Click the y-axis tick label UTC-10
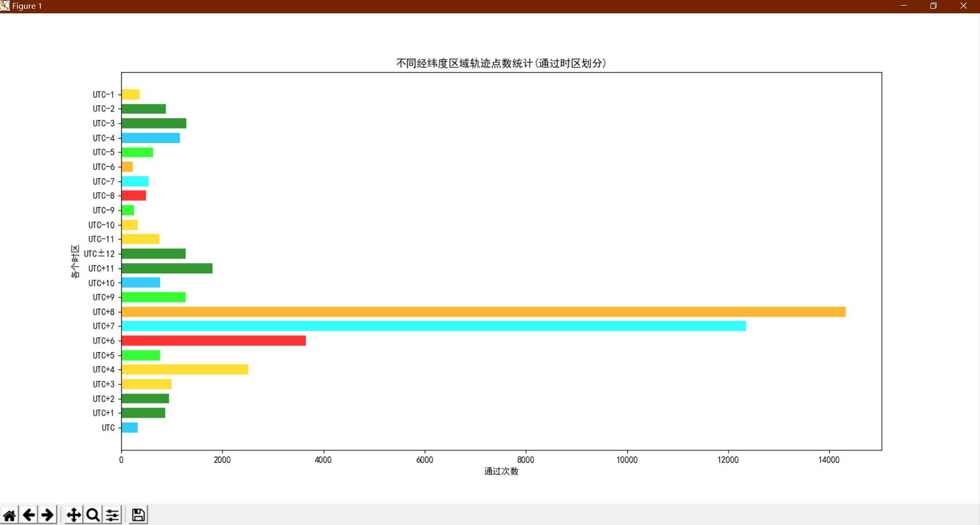The image size is (980, 525). pyautogui.click(x=101, y=225)
